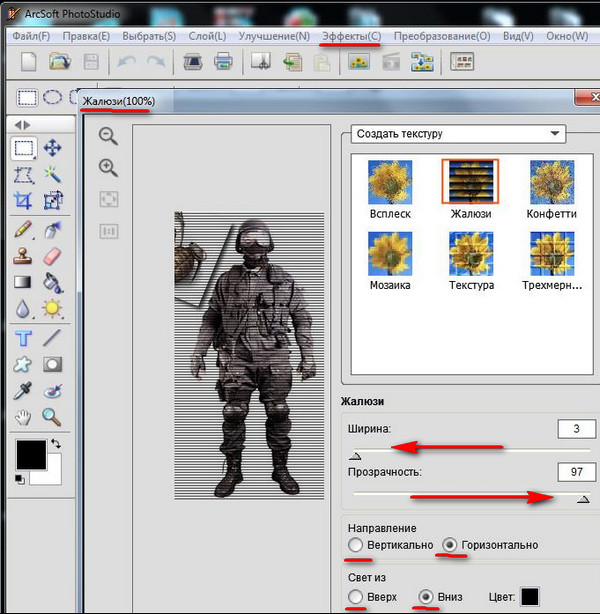Click the Print icon in the toolbar

(223, 62)
